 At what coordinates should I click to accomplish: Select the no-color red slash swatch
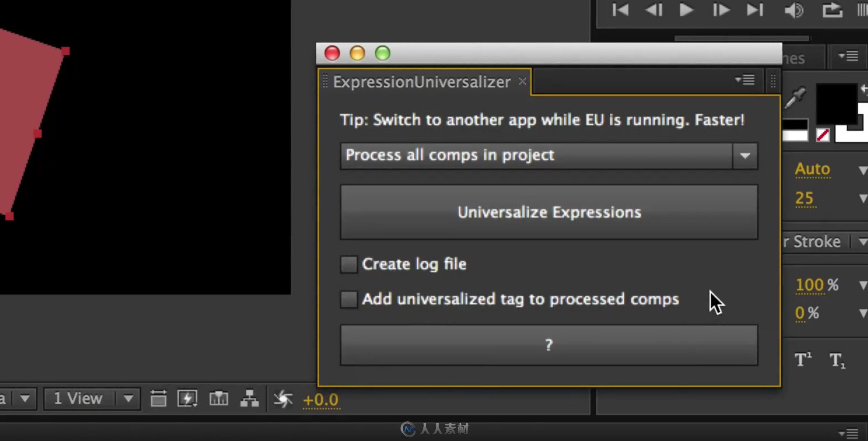(x=823, y=135)
